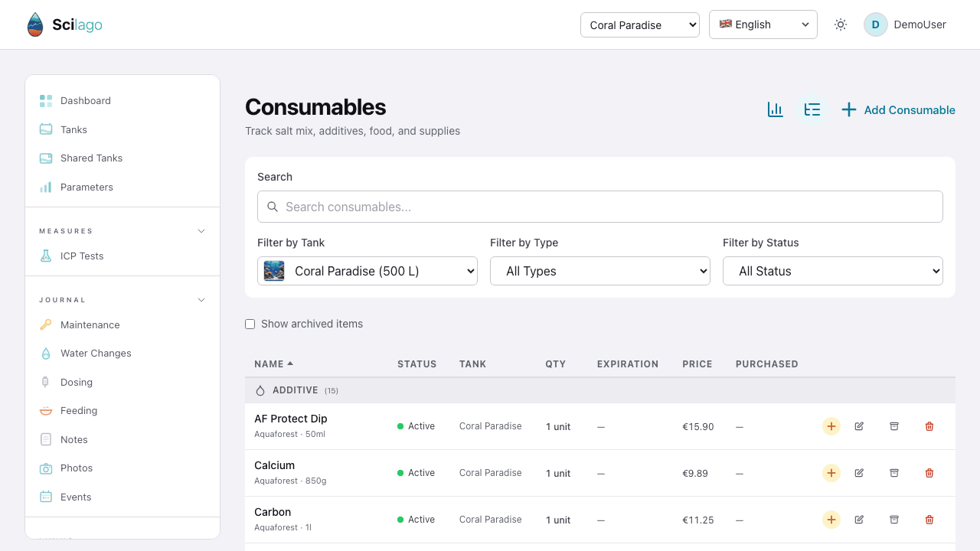Screen dimensions: 980x551
Task: Switch theme with the sun icon
Action: click(x=841, y=24)
